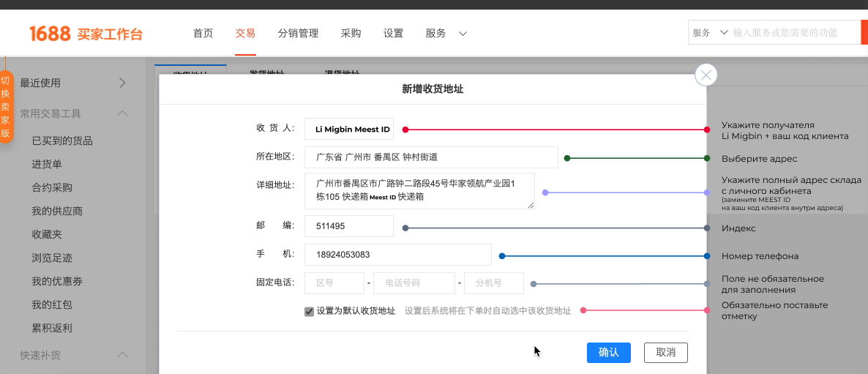This screenshot has height=374, width=868.
Task: Click the 所在地区 region selector field
Action: click(430, 157)
